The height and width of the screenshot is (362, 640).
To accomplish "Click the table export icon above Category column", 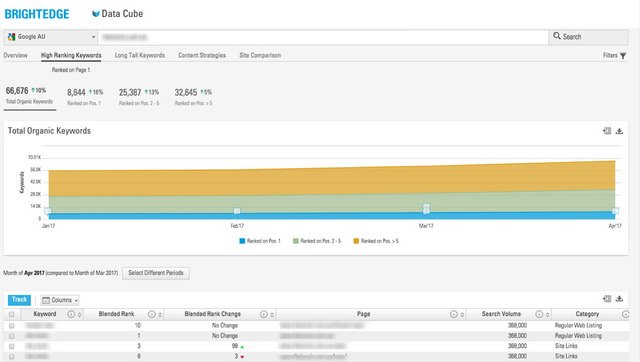I will [607, 299].
